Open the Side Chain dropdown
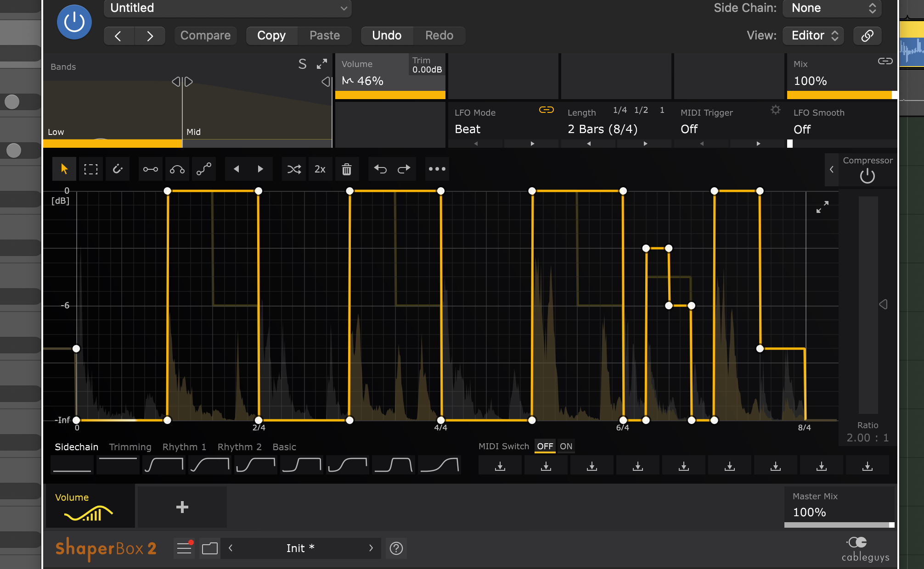Image resolution: width=924 pixels, height=569 pixels. [832, 8]
